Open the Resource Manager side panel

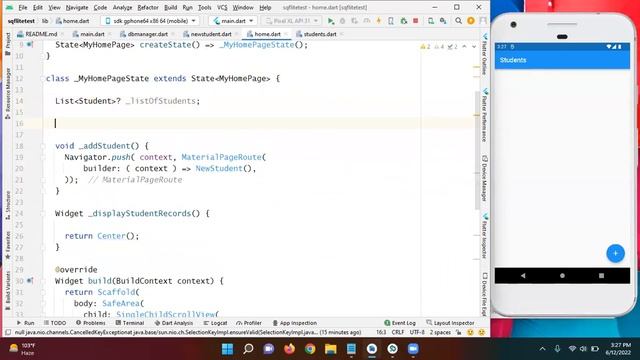8,94
